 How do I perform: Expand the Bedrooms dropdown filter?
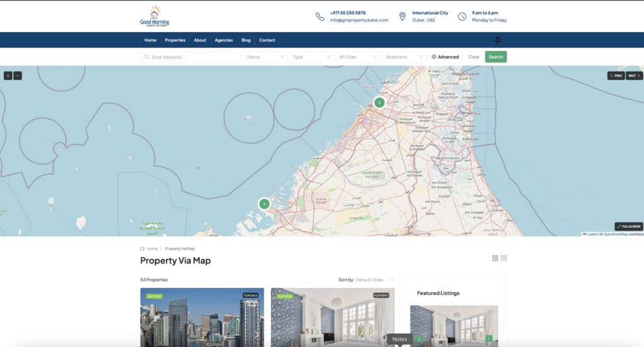(x=404, y=57)
